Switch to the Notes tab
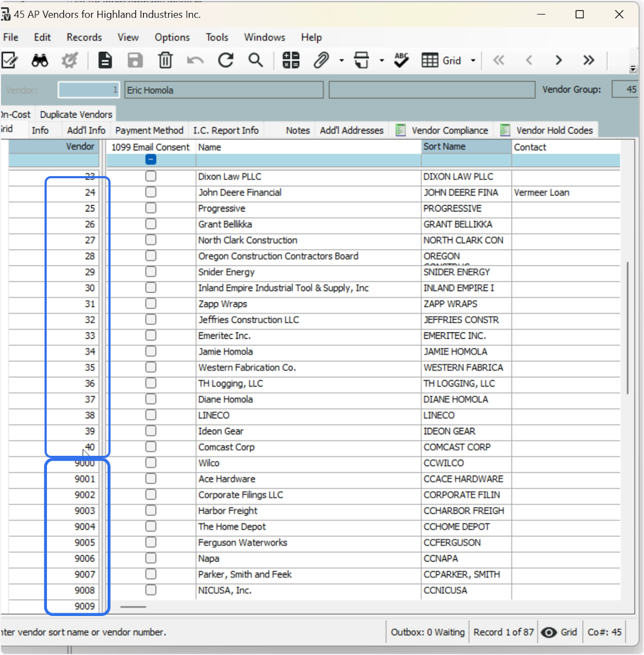This screenshot has width=644, height=655. (x=298, y=130)
